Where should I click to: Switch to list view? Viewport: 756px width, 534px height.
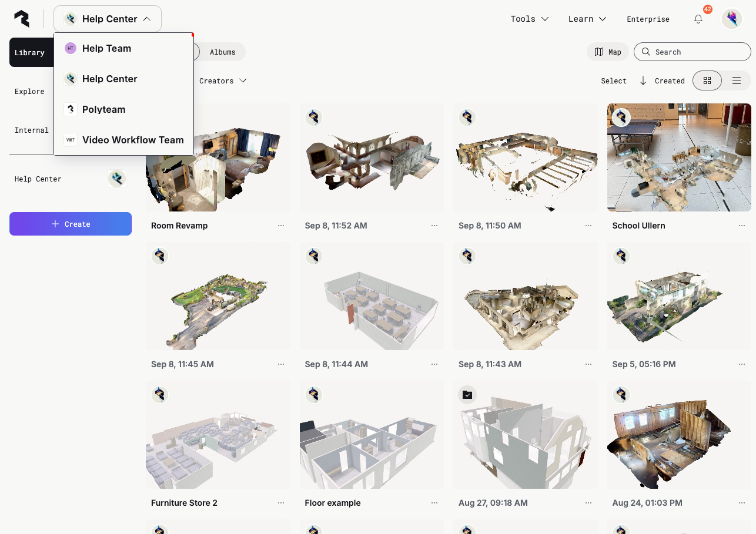tap(736, 81)
